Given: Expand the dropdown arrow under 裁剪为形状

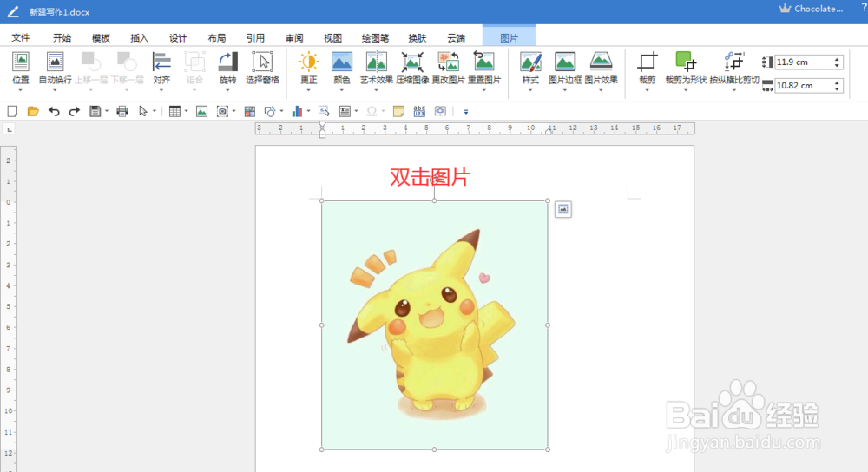Looking at the screenshot, I should pos(686,90).
